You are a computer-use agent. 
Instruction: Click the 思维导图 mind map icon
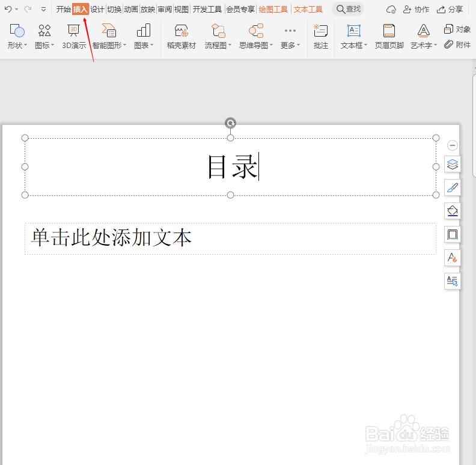click(256, 31)
